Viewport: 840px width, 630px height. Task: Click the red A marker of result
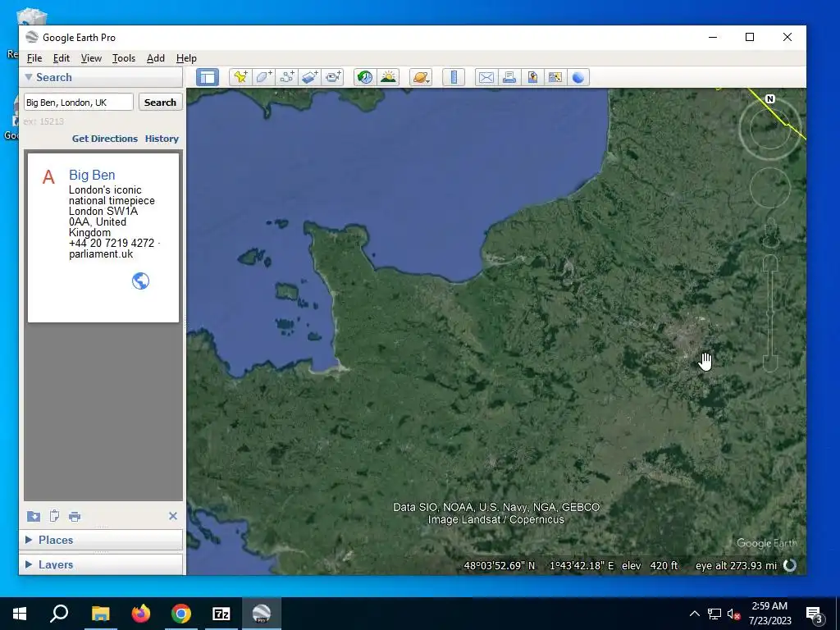(48, 177)
